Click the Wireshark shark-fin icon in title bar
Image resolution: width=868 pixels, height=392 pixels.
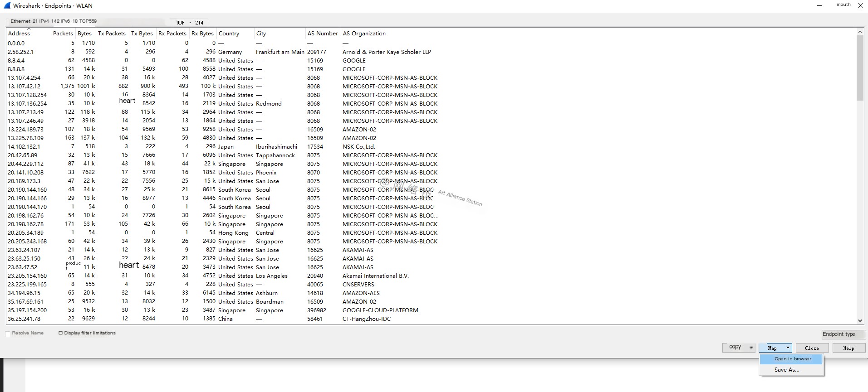[x=6, y=5]
